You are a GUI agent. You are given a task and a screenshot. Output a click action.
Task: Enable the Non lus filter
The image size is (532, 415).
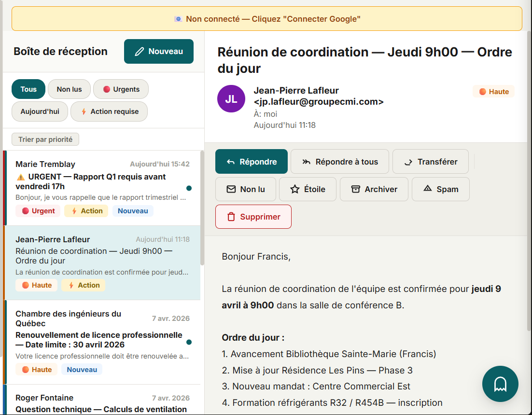click(x=69, y=89)
